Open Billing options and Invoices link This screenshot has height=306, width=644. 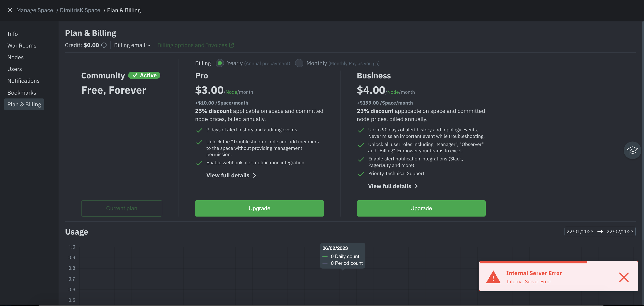click(x=192, y=45)
